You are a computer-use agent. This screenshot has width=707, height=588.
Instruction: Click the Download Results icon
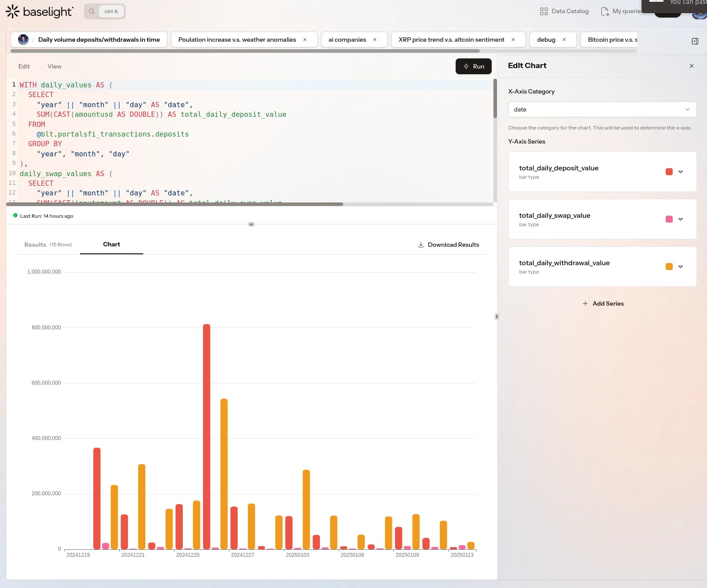(421, 245)
